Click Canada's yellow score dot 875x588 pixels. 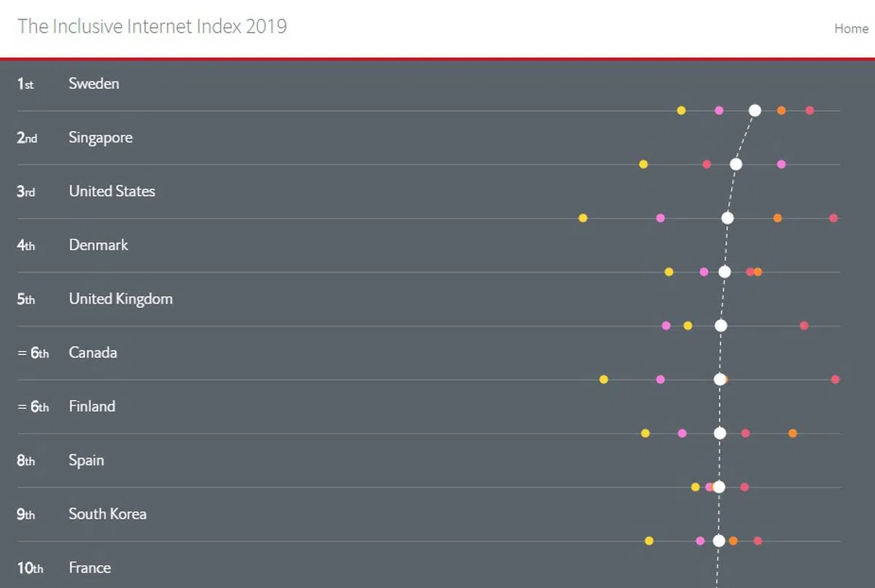[604, 380]
